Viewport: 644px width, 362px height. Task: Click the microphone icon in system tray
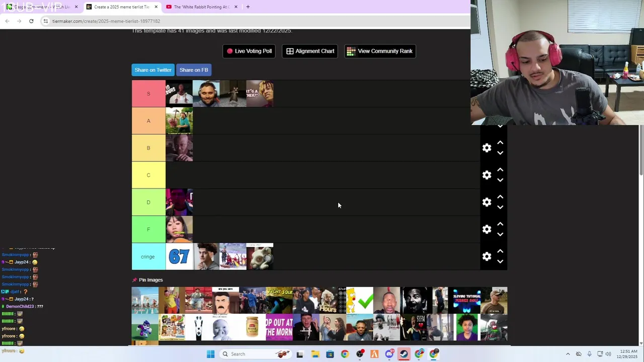589,354
